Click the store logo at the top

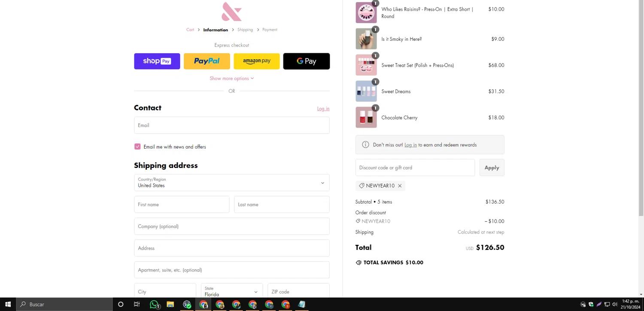(231, 12)
